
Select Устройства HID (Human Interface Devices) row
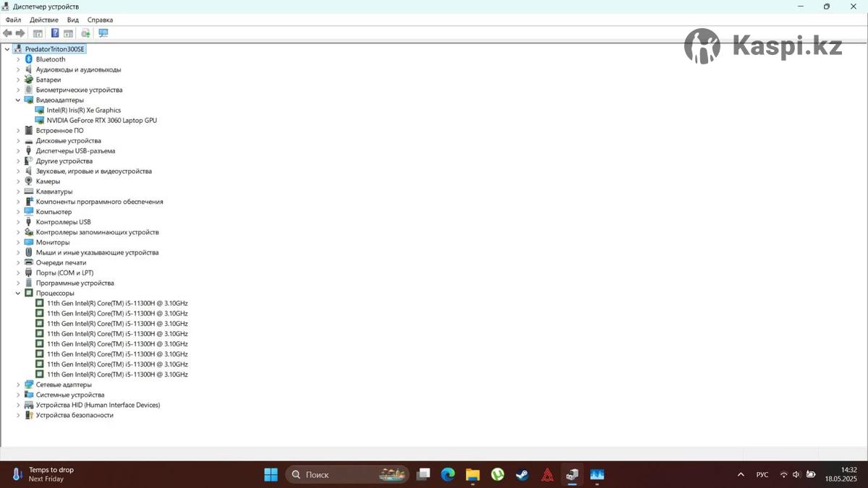(x=98, y=405)
